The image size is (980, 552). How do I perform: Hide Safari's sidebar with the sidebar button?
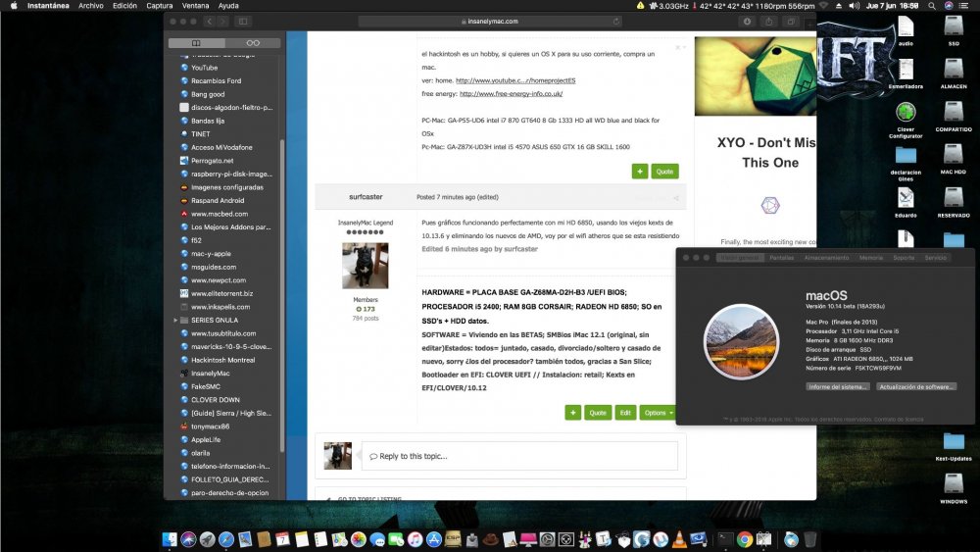coord(243,22)
